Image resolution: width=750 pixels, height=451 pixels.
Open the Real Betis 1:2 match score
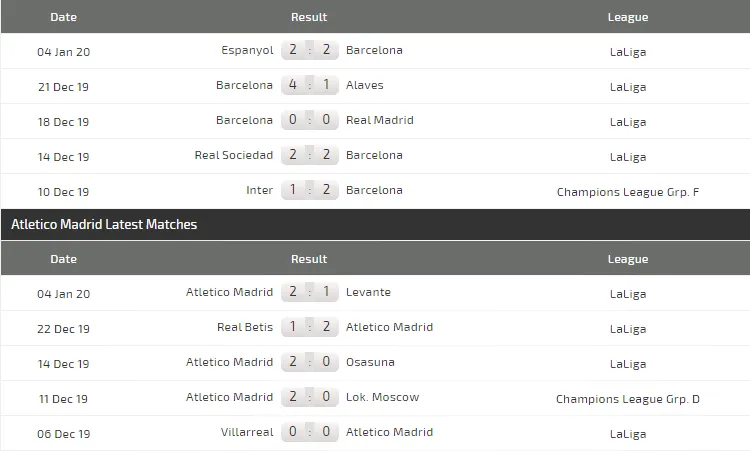click(x=310, y=328)
